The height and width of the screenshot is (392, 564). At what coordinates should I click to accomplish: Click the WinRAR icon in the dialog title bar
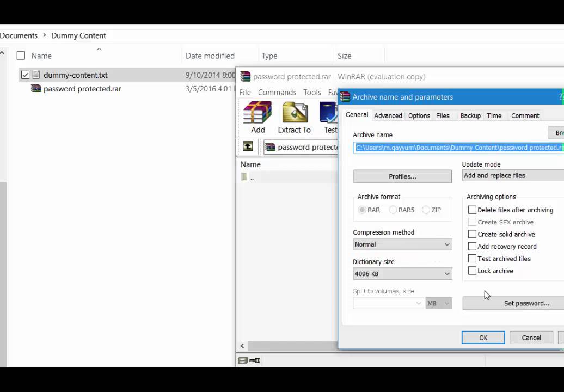tap(345, 97)
